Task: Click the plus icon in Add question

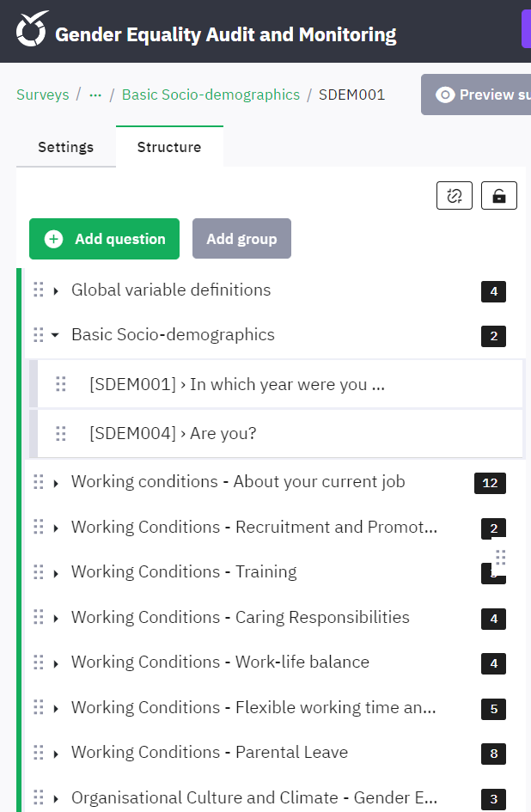Action: coord(54,239)
